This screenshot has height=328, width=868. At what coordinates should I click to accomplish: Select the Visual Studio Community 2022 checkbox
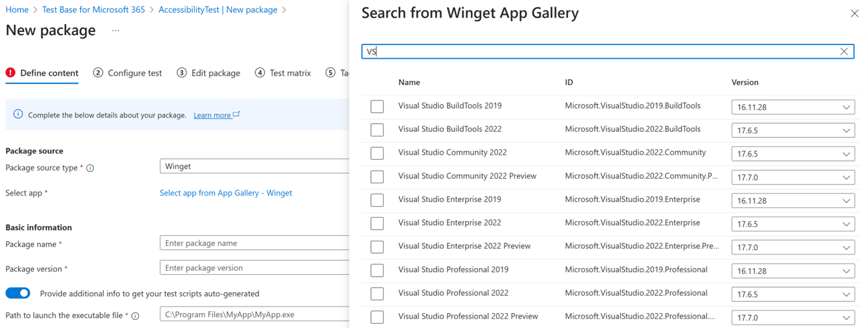tap(377, 153)
